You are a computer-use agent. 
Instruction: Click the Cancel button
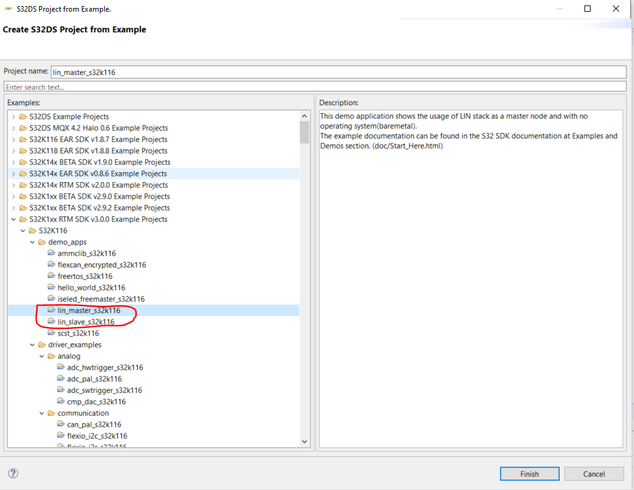(x=594, y=474)
